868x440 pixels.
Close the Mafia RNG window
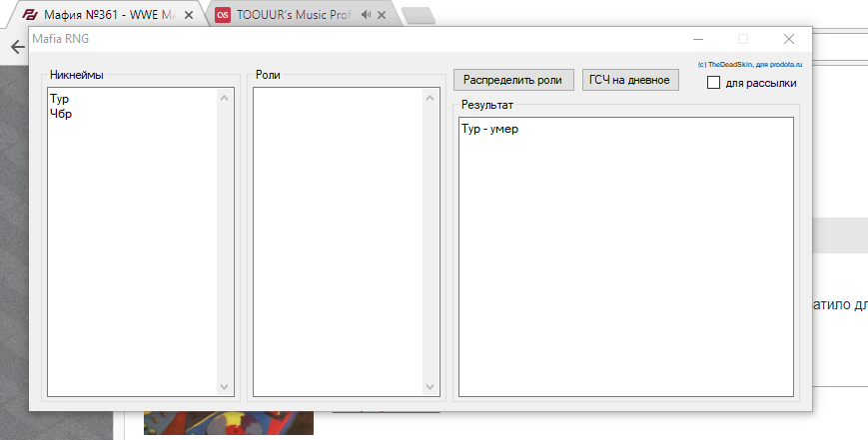pyautogui.click(x=789, y=39)
